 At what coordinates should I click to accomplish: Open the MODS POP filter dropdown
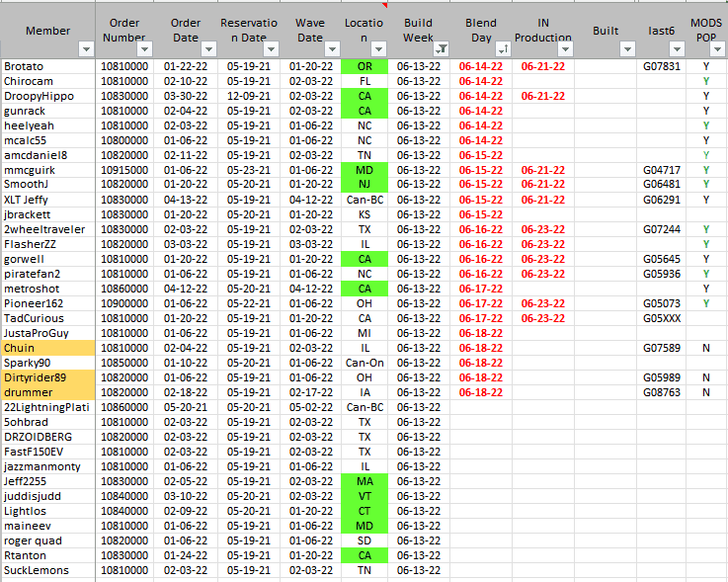click(718, 48)
